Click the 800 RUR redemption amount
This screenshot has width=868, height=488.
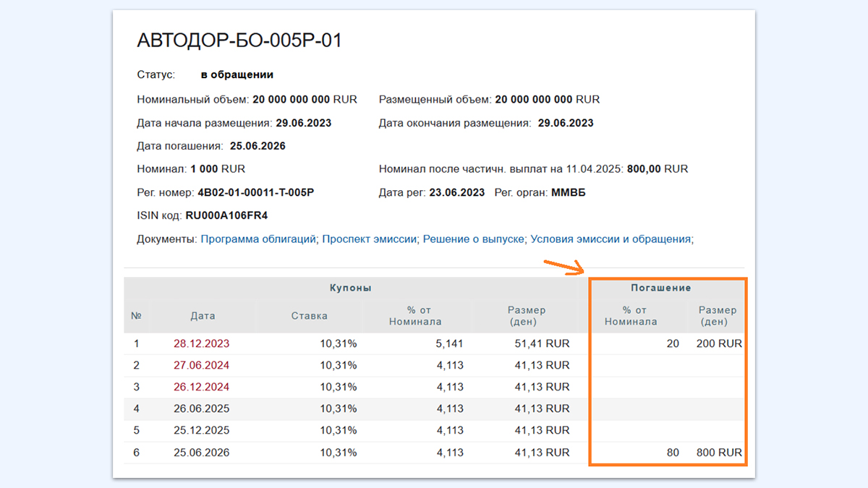click(x=719, y=453)
